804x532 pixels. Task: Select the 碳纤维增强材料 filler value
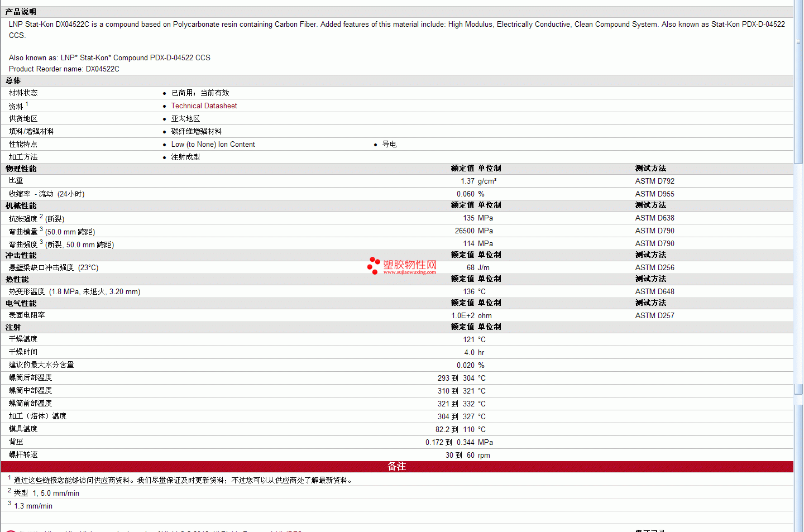[x=196, y=131]
